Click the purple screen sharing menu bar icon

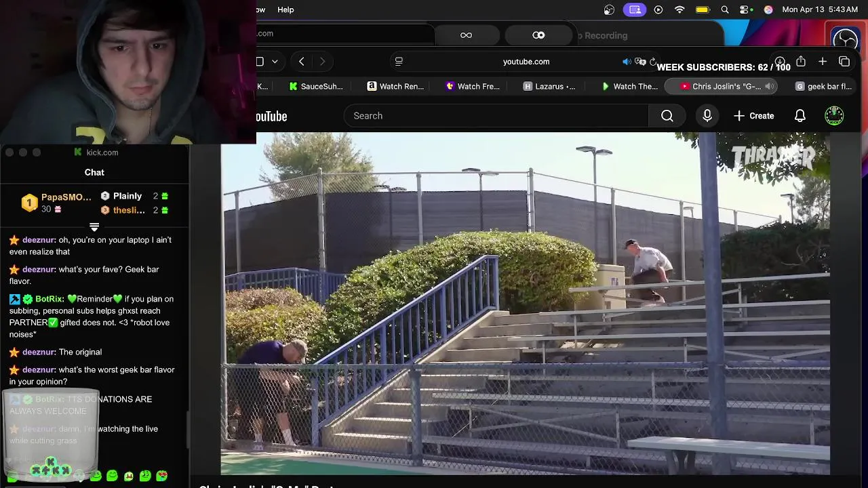tap(635, 9)
